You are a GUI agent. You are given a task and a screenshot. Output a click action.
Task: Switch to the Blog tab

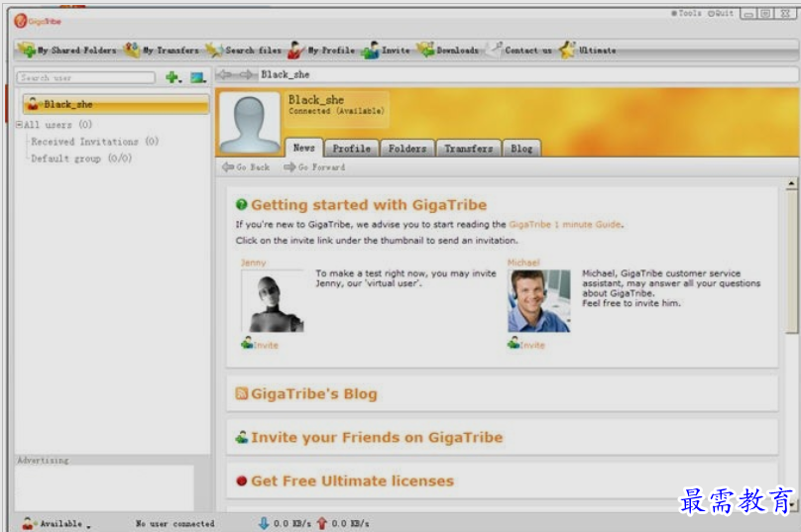(521, 149)
